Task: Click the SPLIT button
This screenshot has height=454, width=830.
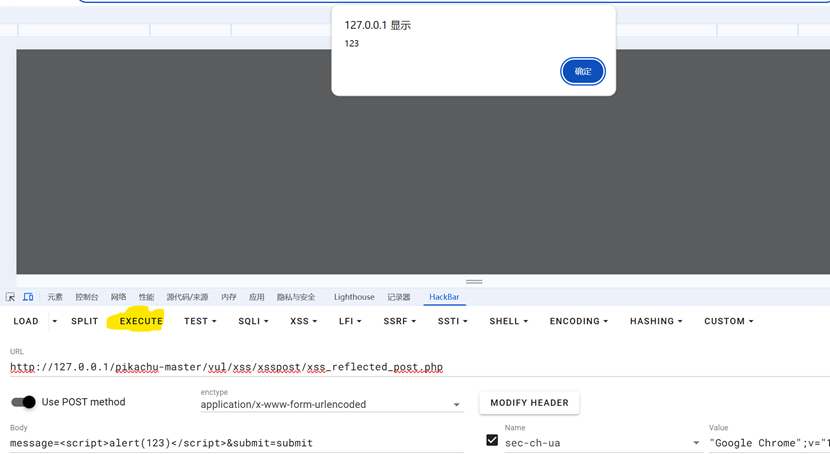Action: (x=85, y=321)
